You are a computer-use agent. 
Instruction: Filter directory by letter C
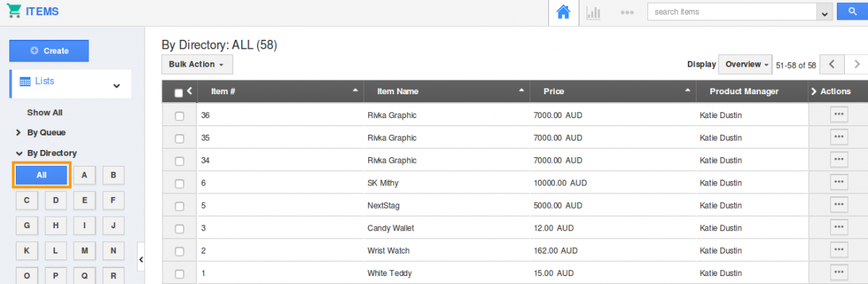coord(27,200)
